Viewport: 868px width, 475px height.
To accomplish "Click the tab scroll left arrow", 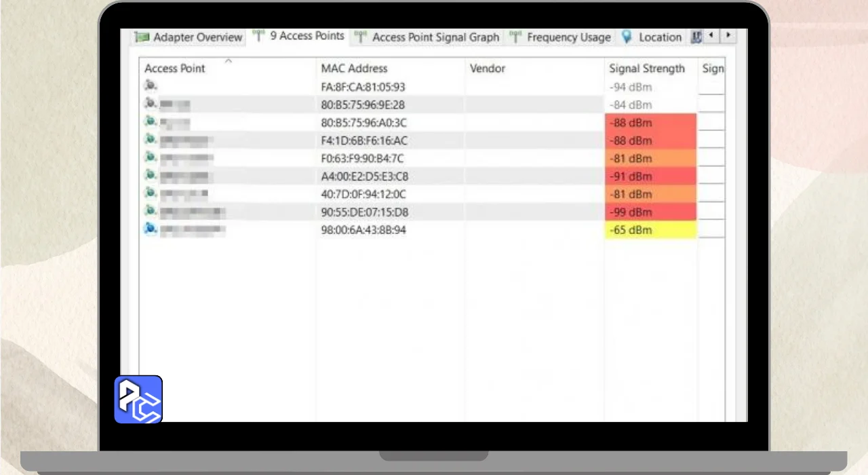I will point(711,35).
